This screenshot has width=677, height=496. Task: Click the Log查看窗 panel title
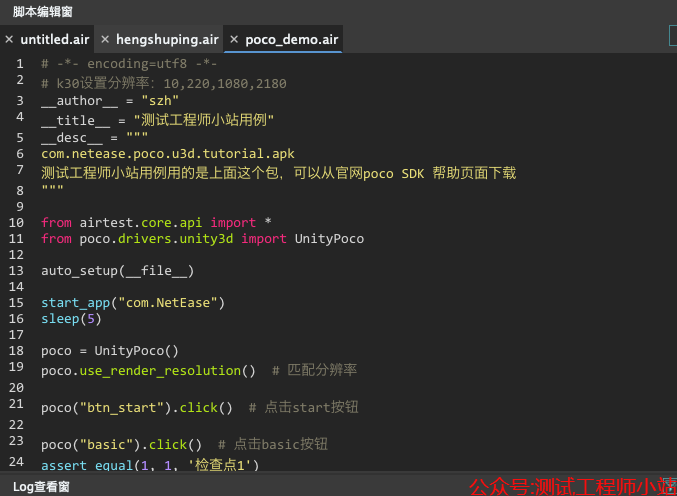pyautogui.click(x=41, y=487)
